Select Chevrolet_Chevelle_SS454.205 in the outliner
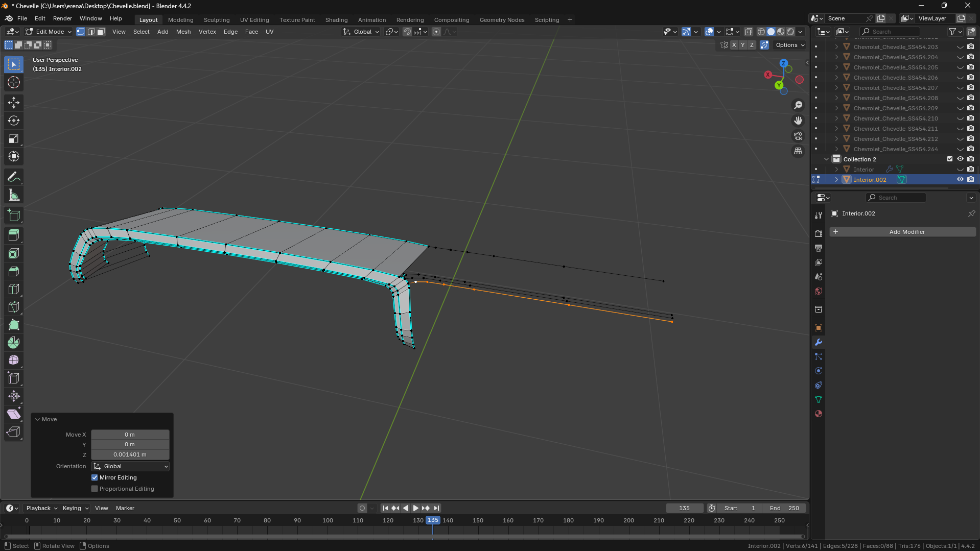Screen dimensions: 980x551 [x=895, y=67]
